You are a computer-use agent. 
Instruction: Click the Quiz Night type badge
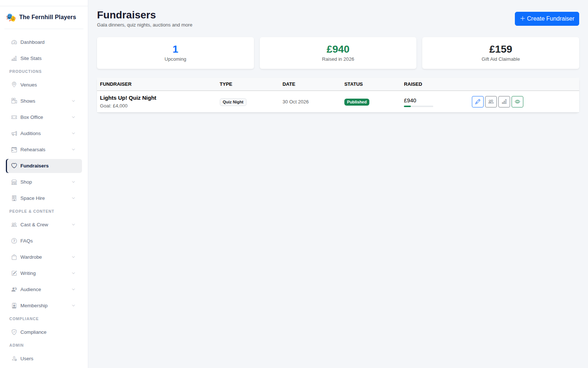coord(233,102)
